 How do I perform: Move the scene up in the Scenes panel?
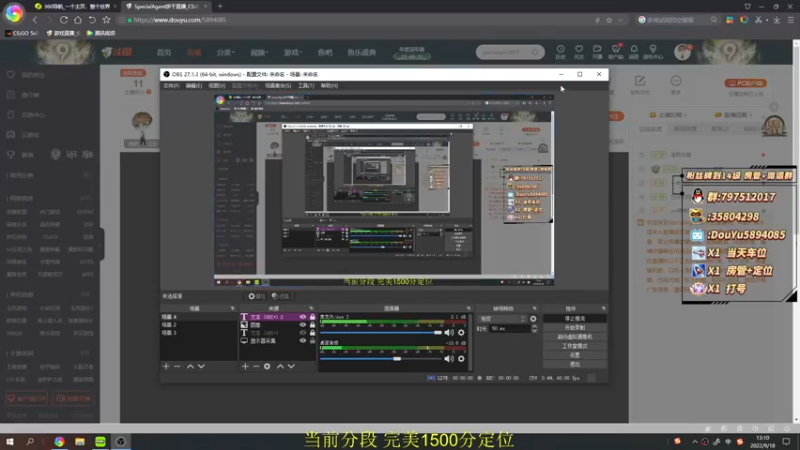190,366
